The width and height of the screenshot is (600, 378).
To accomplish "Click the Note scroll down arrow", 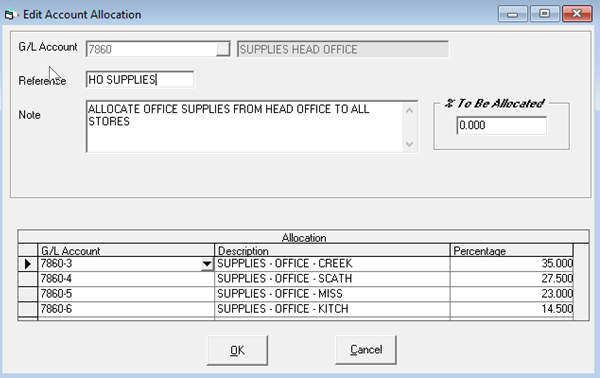I will tap(409, 144).
